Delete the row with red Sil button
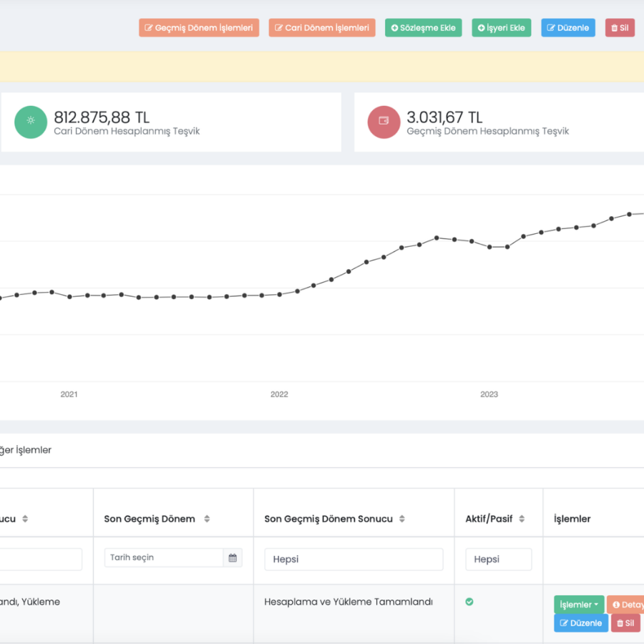The height and width of the screenshot is (644, 644). pos(625,623)
